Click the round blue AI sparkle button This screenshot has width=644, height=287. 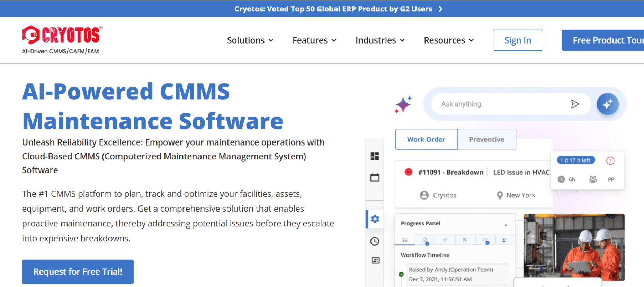(607, 104)
